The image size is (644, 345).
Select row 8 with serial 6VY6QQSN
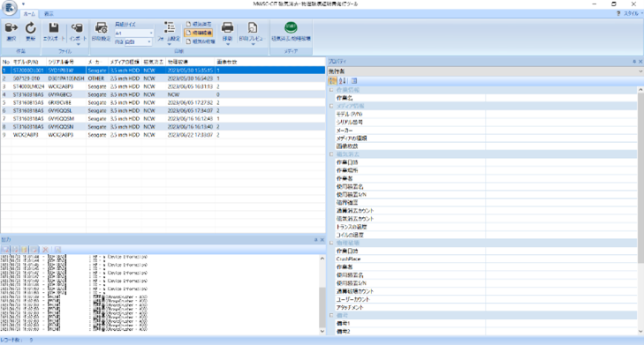pos(163,127)
